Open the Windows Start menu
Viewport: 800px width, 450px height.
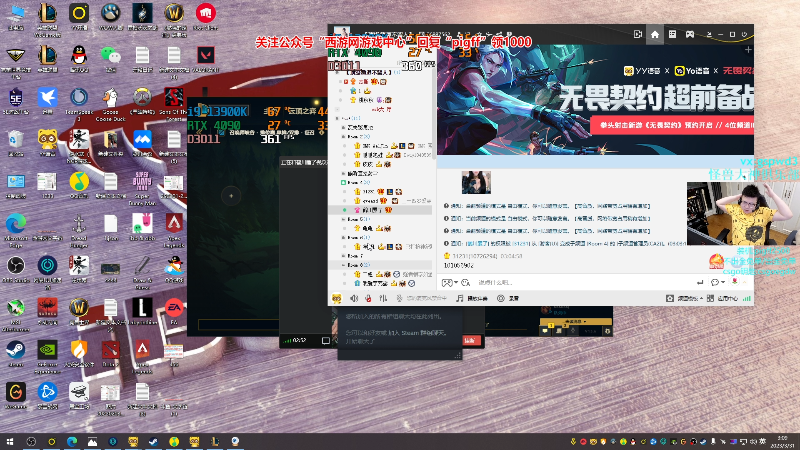[x=9, y=441]
